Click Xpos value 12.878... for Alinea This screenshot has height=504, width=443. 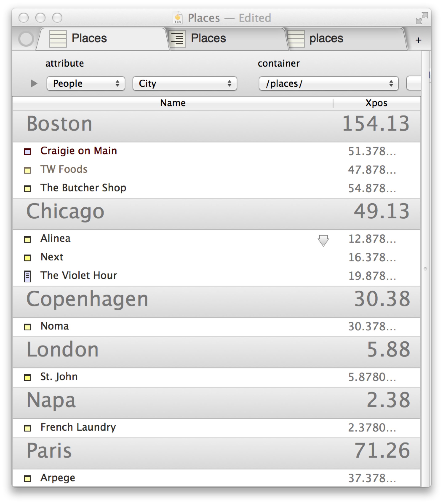(x=372, y=239)
